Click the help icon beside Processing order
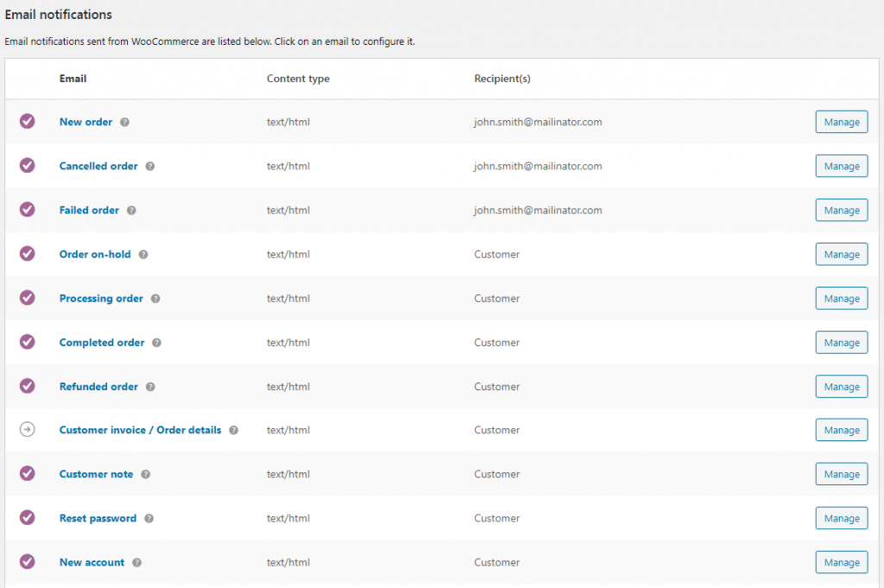 (155, 298)
